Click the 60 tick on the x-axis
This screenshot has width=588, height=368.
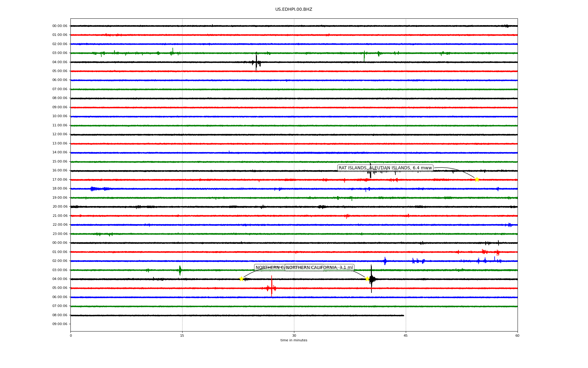click(517, 335)
